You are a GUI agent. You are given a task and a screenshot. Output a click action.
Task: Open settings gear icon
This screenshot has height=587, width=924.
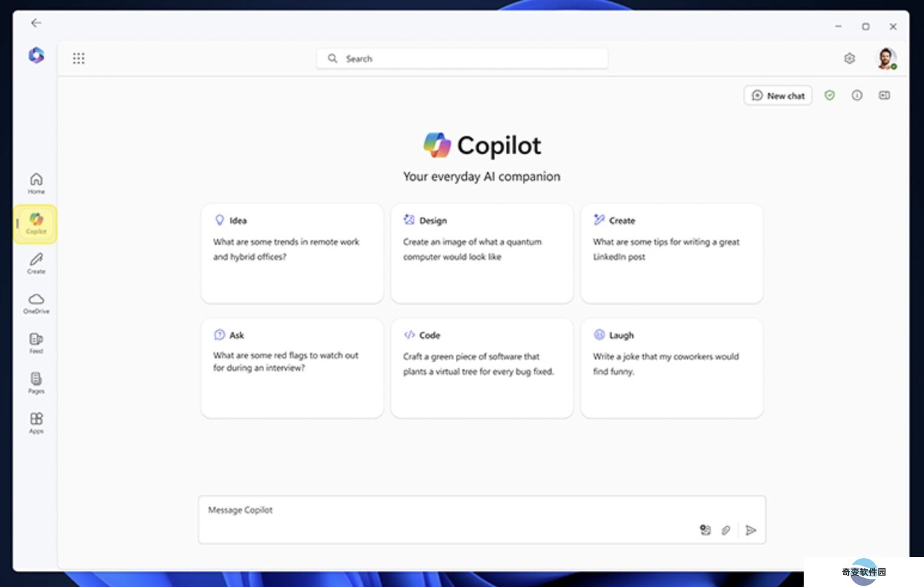849,58
